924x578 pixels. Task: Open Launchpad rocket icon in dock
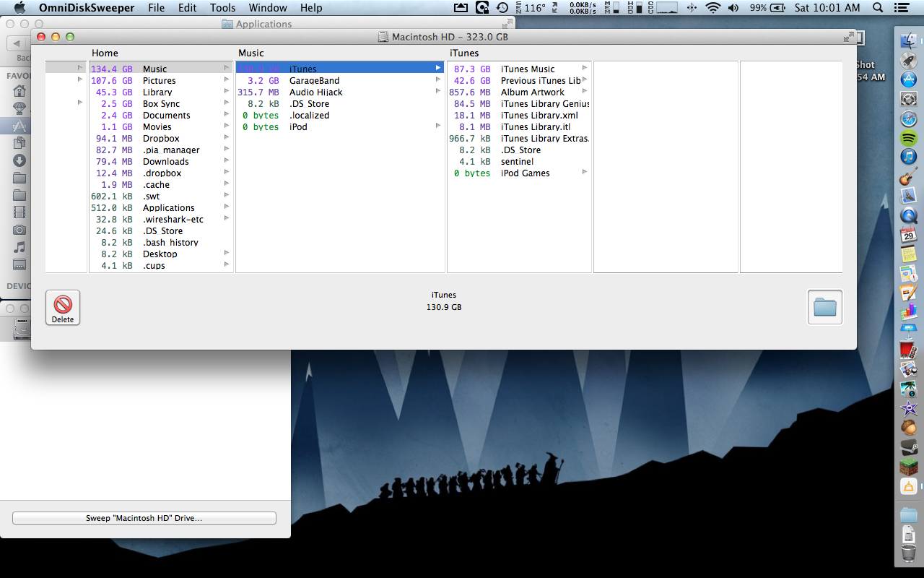(909, 60)
